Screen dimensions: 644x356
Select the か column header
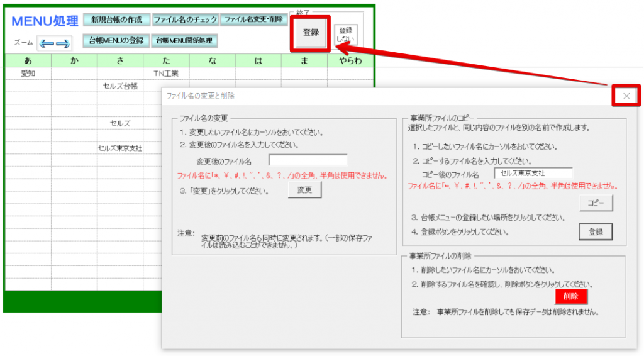(74, 61)
